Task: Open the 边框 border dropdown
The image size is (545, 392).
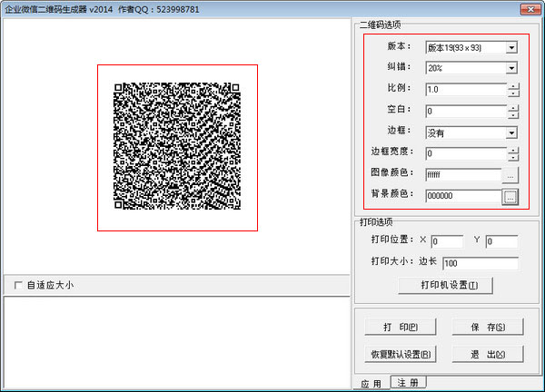Action: point(511,133)
